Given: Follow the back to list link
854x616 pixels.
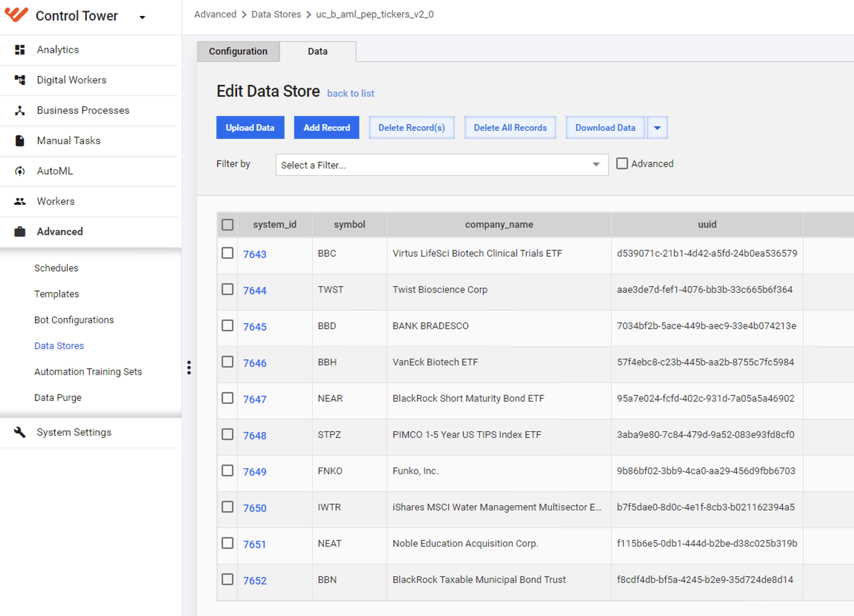Looking at the screenshot, I should (x=351, y=93).
